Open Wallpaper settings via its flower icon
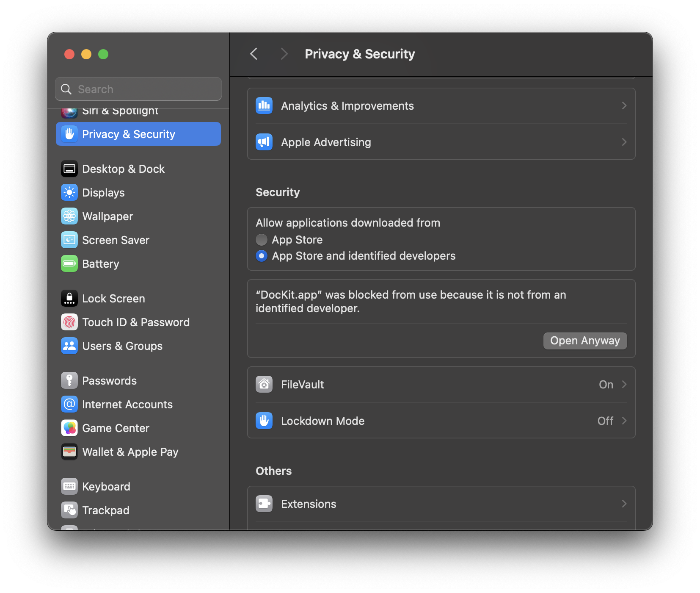Viewport: 700px width, 593px height. point(69,216)
